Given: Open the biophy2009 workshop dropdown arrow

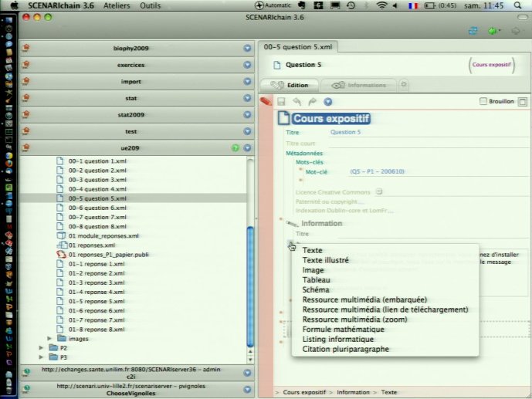Looking at the screenshot, I should coord(247,48).
